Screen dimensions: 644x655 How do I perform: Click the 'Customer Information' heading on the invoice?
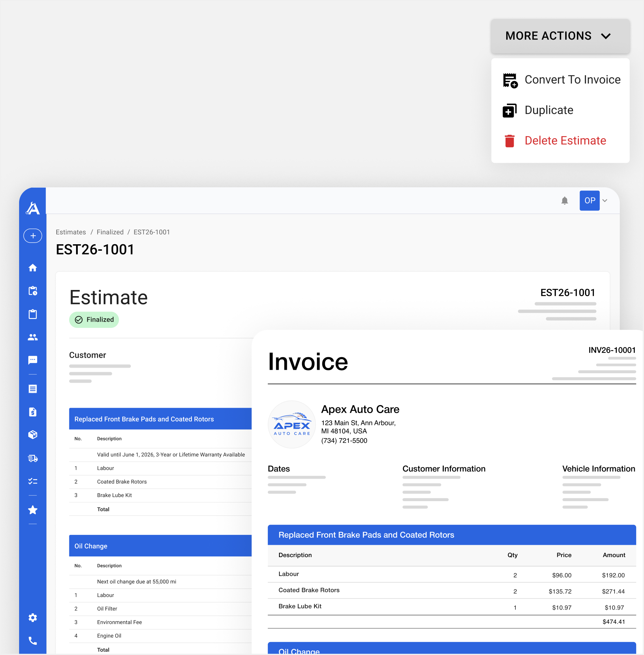coord(444,469)
